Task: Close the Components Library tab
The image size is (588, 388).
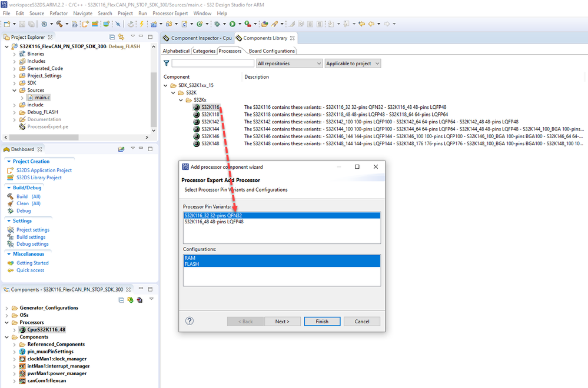Action: pyautogui.click(x=292, y=38)
